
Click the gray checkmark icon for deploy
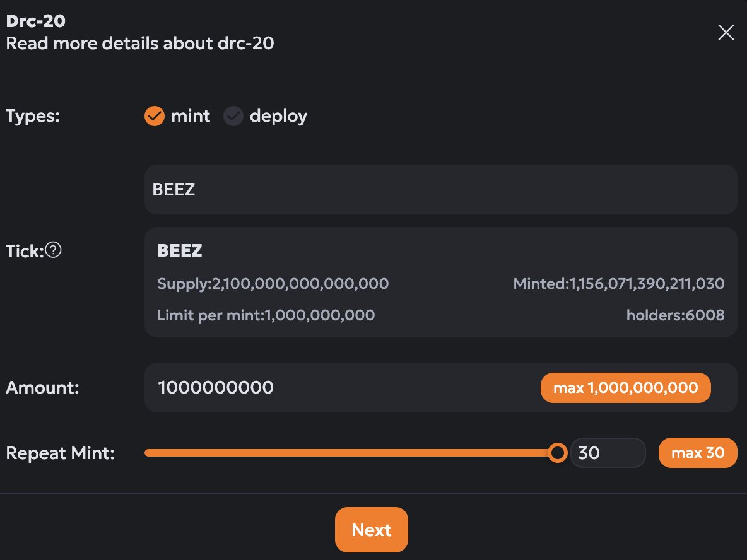233,116
